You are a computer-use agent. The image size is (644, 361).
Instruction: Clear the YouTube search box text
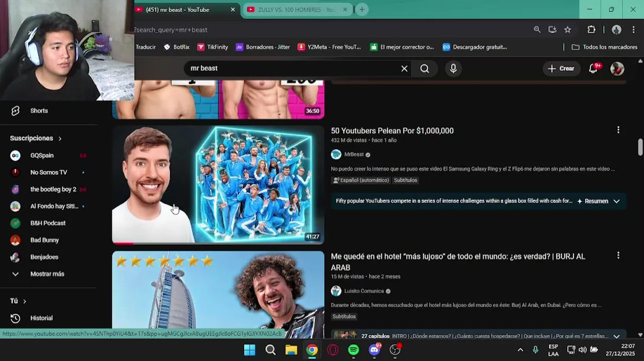pyautogui.click(x=404, y=69)
